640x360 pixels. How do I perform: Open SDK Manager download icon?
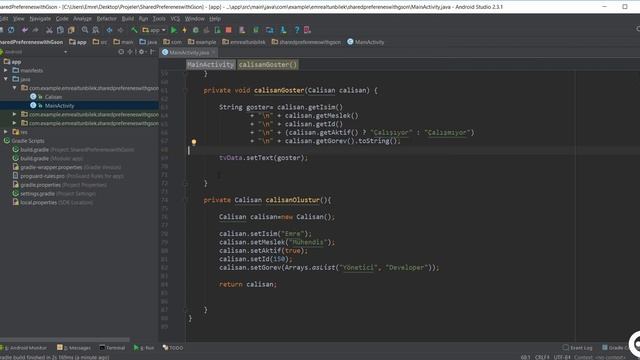click(283, 30)
